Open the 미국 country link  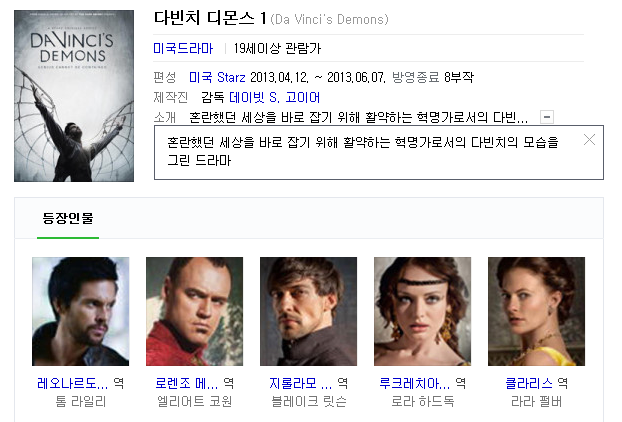200,77
